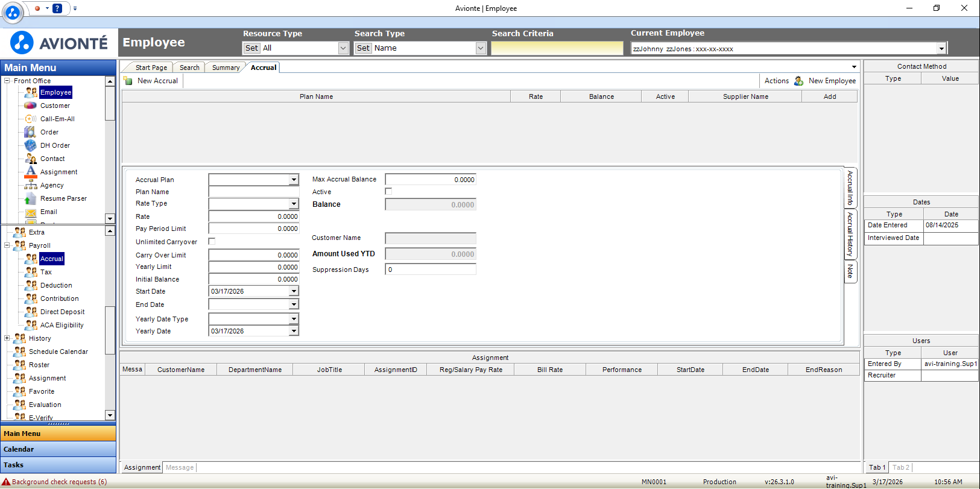
Task: Collapse the Payroll tree node
Action: [x=7, y=245]
